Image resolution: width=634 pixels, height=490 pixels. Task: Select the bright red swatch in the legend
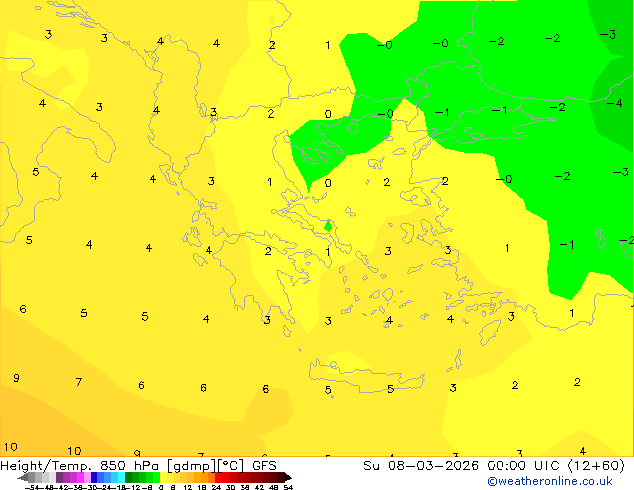click(218, 477)
